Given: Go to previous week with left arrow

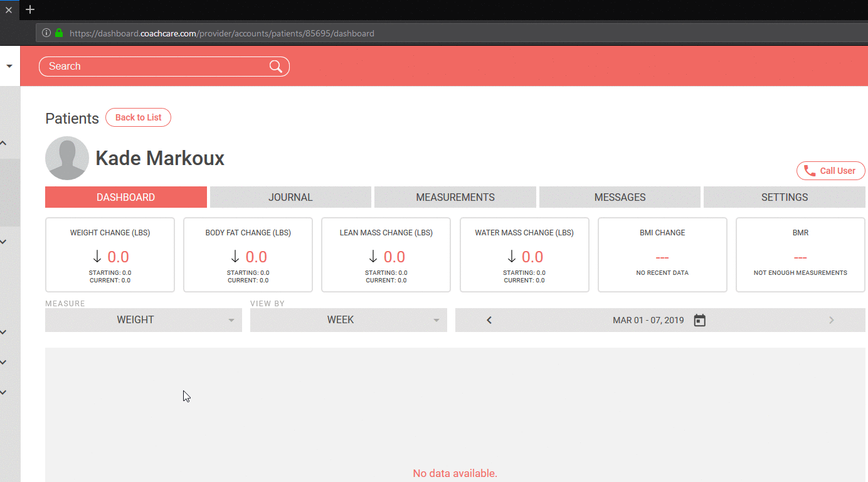Looking at the screenshot, I should 489,320.
